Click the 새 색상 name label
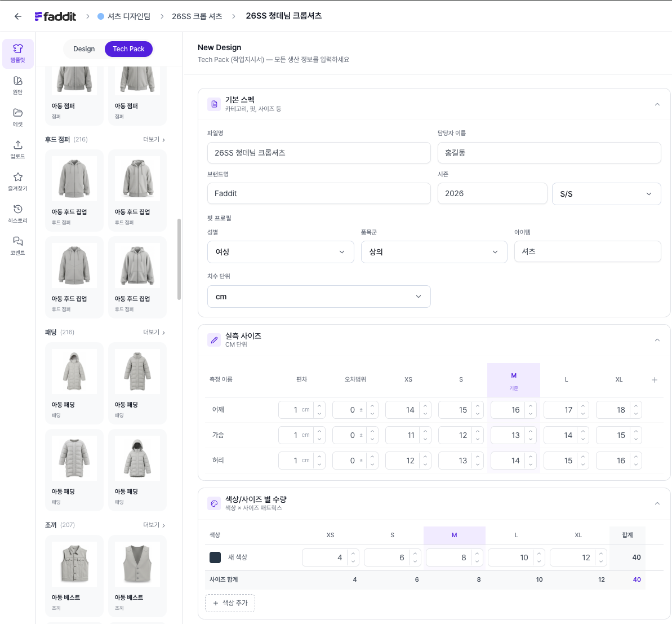Viewport: 672px width, 624px height. (238, 557)
